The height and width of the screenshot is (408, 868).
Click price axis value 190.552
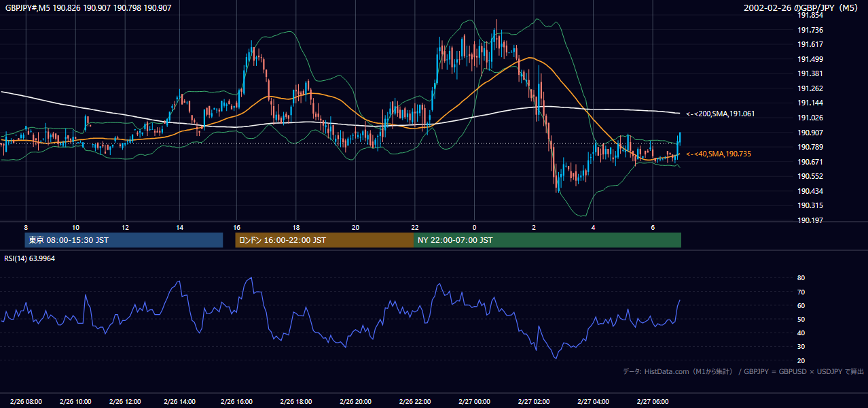point(810,176)
